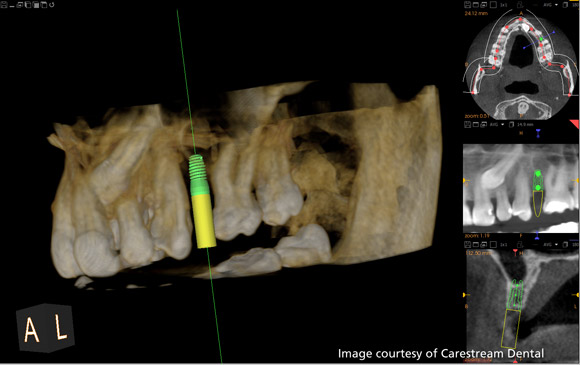Click the reset rotation icon in the 3D toolbar
Viewport: 580px width, 365px height.
point(51,5)
